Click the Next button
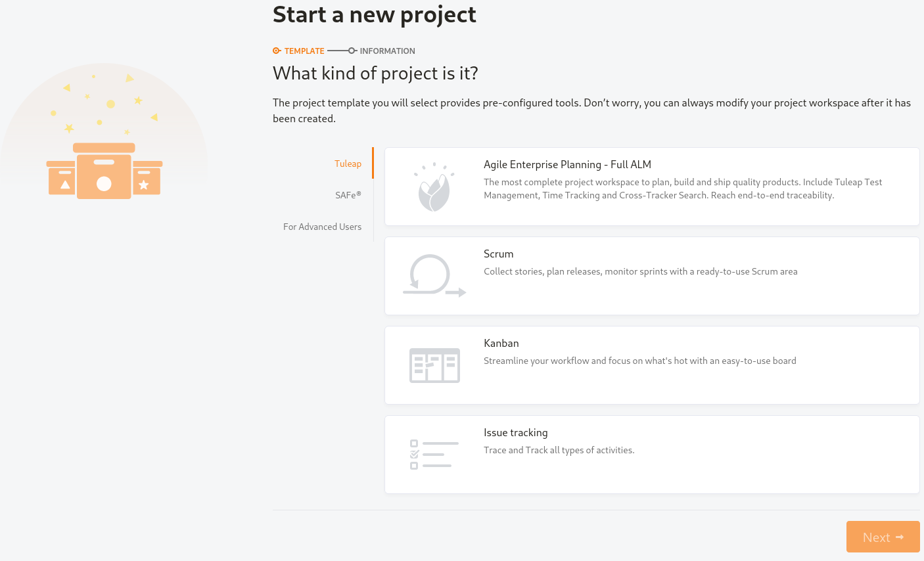 (883, 537)
